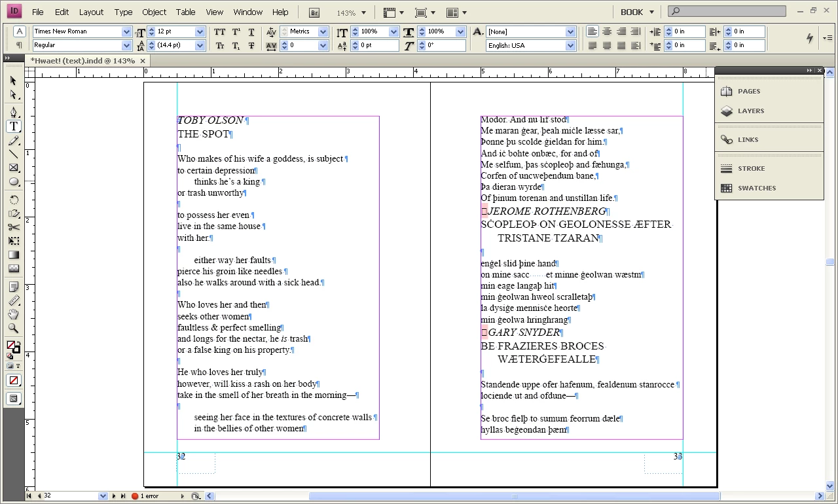
Task: Choose the Gradient Swatch tool
Action: (x=13, y=255)
